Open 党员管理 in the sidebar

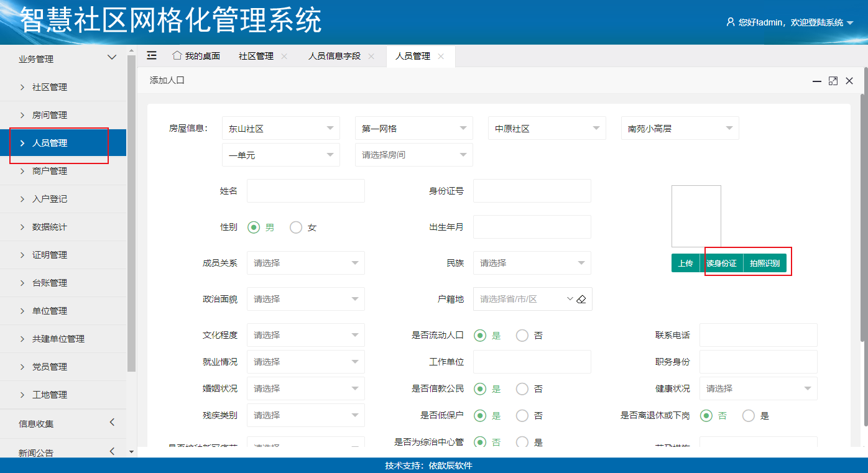50,367
